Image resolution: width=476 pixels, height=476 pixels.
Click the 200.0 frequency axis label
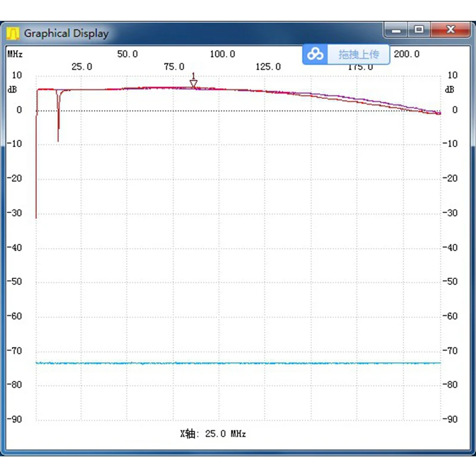coord(407,54)
